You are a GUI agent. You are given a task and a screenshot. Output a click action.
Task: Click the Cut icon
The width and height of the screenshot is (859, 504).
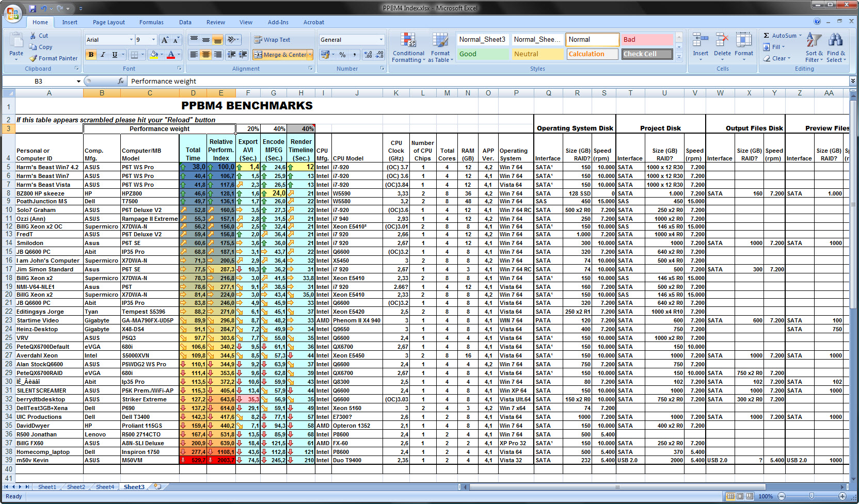pos(33,36)
